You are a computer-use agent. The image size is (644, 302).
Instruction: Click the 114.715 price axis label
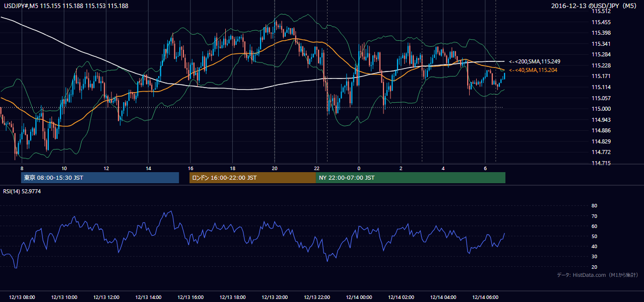(x=601, y=163)
